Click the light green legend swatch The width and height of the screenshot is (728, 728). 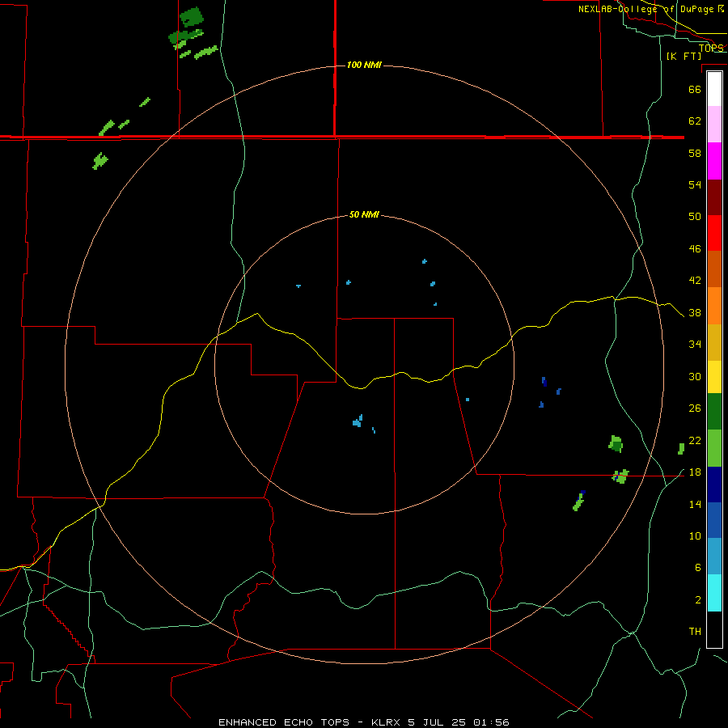pyautogui.click(x=714, y=448)
